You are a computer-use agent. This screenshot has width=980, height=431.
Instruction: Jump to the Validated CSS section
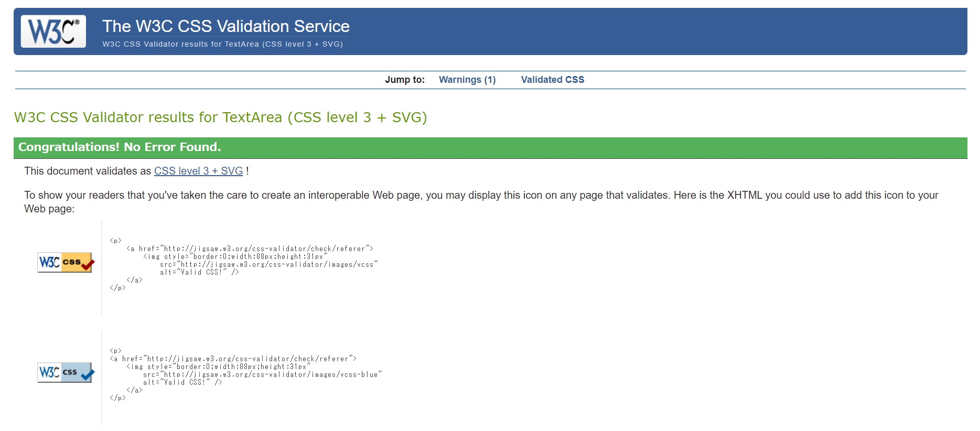point(552,80)
